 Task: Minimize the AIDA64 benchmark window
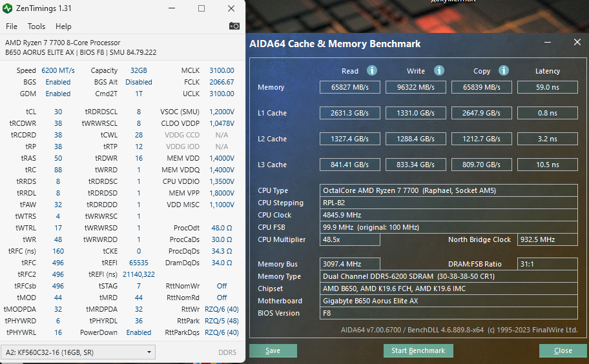click(548, 43)
